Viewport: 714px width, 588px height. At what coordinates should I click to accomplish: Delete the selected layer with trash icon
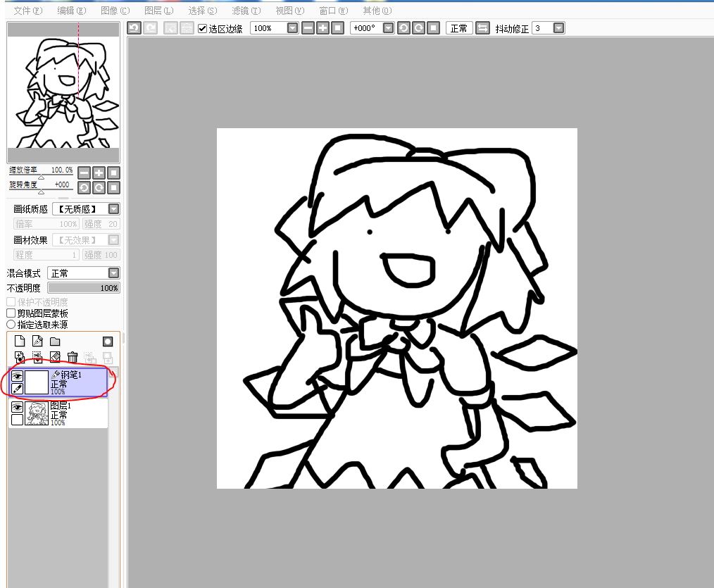73,358
